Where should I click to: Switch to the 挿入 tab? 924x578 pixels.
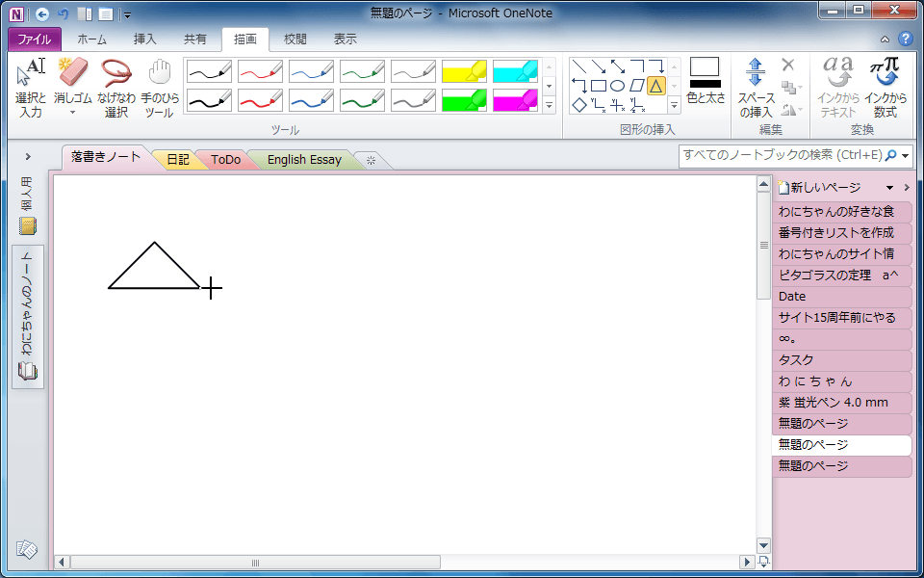click(x=145, y=39)
